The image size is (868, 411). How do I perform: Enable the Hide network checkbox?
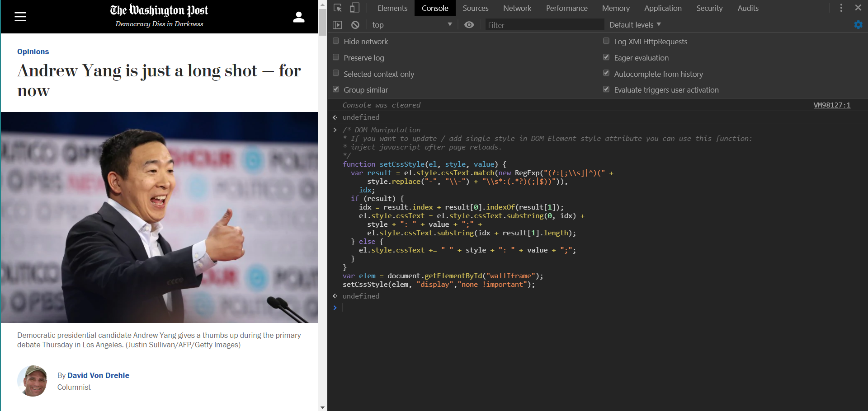(336, 41)
